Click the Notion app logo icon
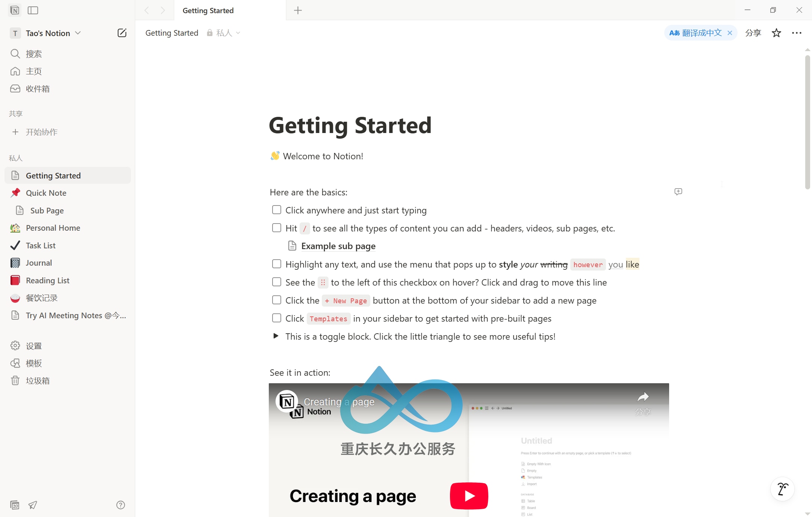This screenshot has width=812, height=517. [x=15, y=10]
